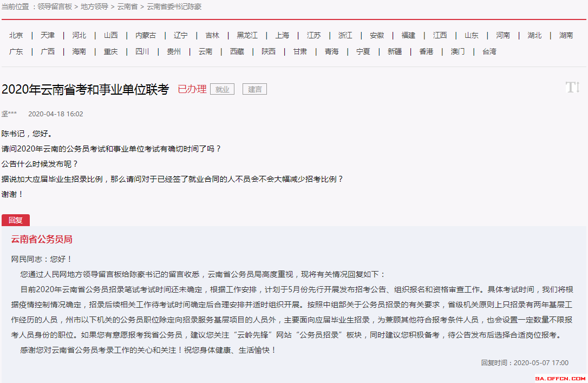The width and height of the screenshot is (588, 383).
Task: Select the 内蒙古 region
Action: [146, 35]
